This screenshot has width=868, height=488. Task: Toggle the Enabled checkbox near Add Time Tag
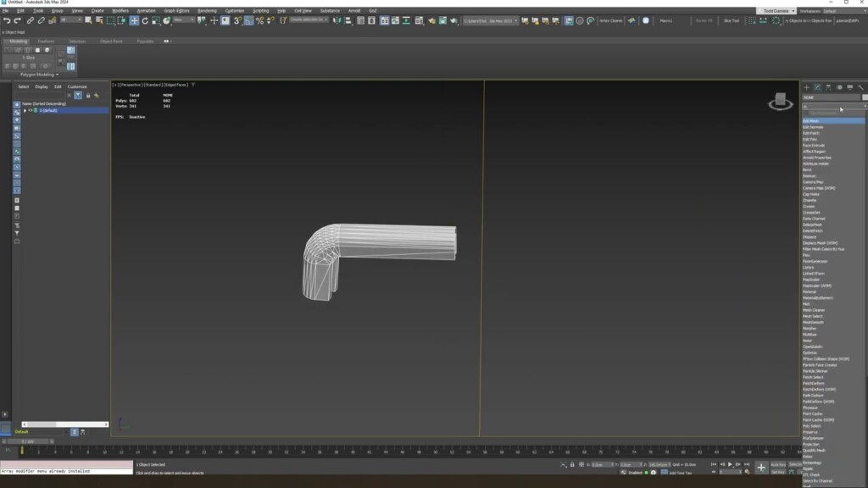point(648,471)
